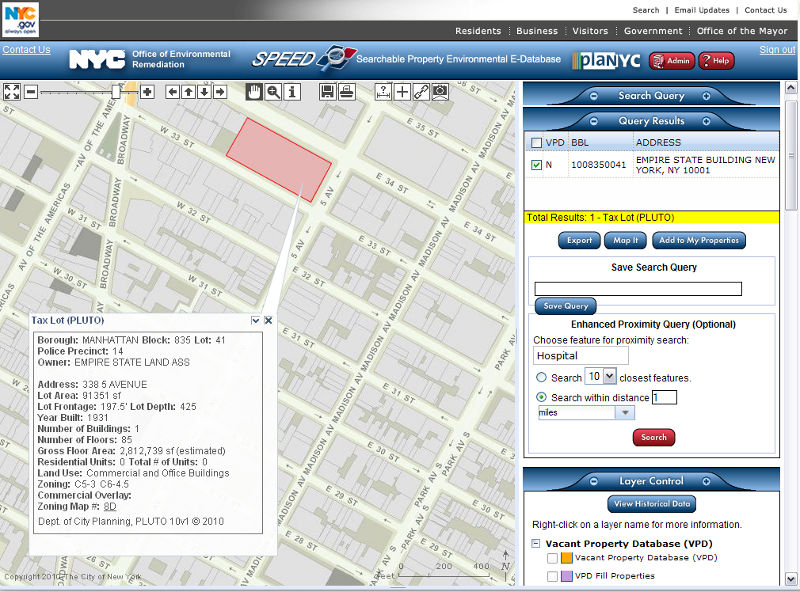This screenshot has height=592, width=800.
Task: Click the Email Updates link
Action: pos(702,10)
